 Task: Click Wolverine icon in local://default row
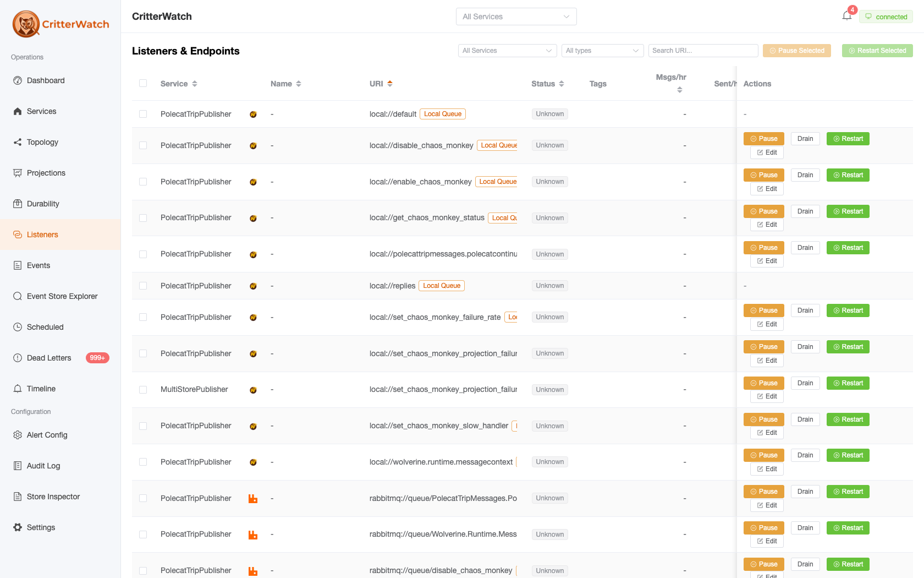click(x=253, y=114)
